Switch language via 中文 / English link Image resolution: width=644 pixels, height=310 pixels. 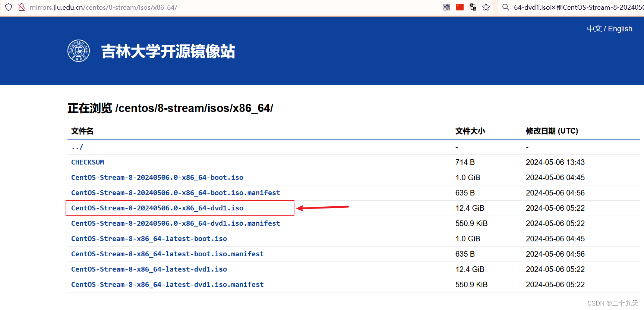(x=609, y=29)
